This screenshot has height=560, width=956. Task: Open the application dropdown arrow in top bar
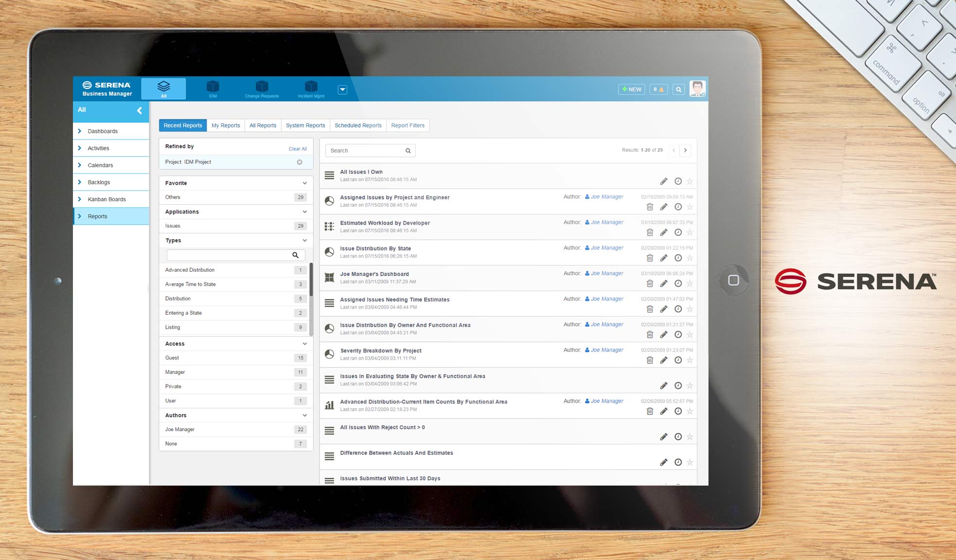point(342,89)
